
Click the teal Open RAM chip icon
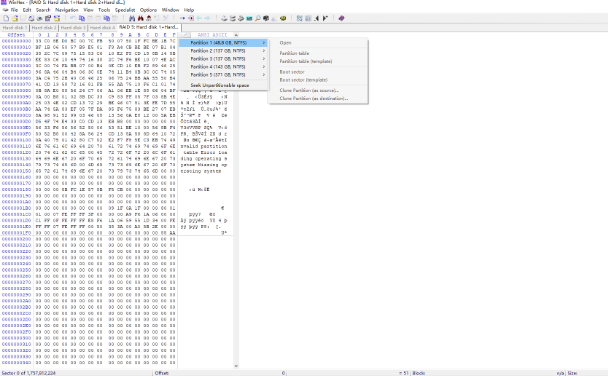pos(249,18)
